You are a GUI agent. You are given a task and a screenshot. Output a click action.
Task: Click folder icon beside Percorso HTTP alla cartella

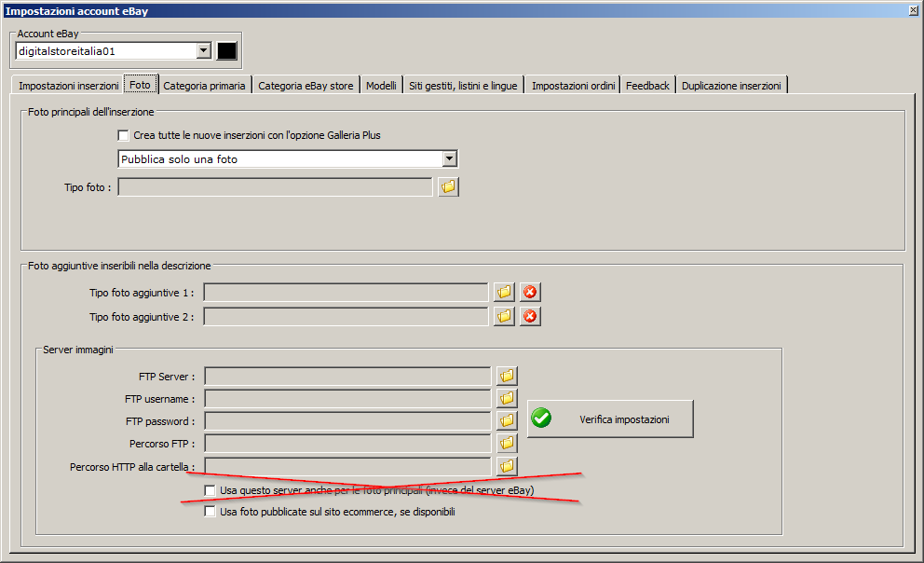point(507,466)
